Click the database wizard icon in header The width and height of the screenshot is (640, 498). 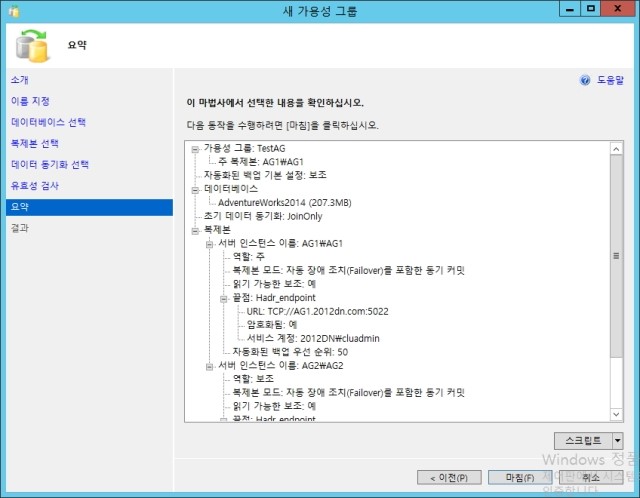click(32, 46)
